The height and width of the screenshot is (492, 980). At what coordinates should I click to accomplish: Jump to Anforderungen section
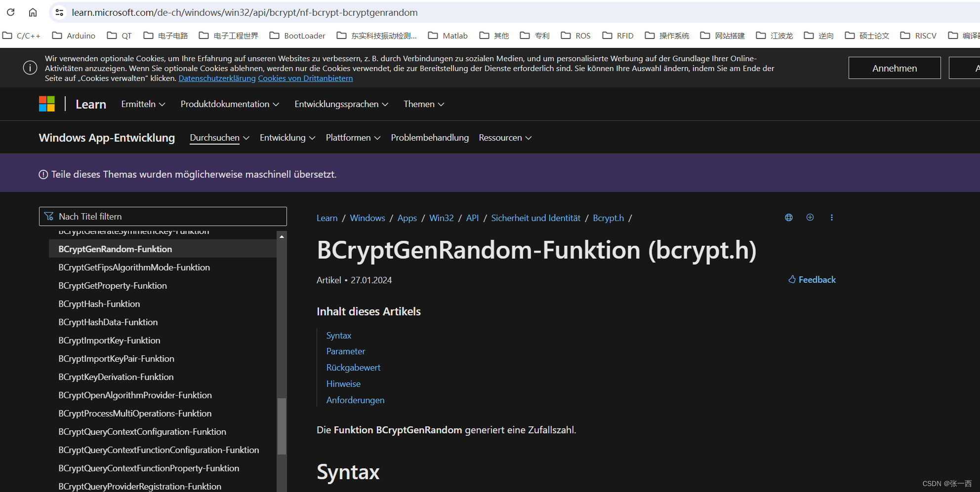tap(355, 400)
